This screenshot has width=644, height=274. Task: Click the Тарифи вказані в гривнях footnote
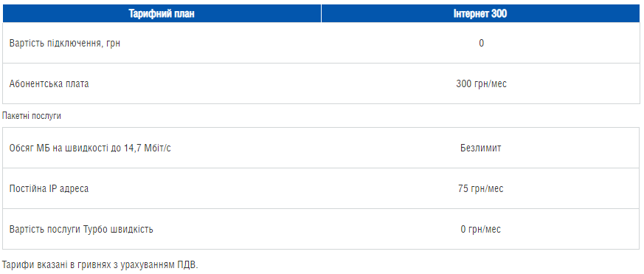pos(100,264)
